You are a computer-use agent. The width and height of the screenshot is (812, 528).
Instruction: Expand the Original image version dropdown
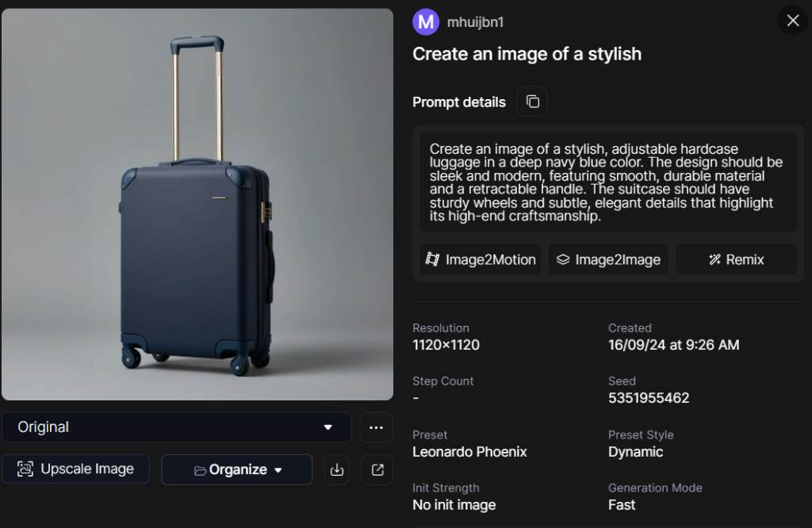pos(176,427)
